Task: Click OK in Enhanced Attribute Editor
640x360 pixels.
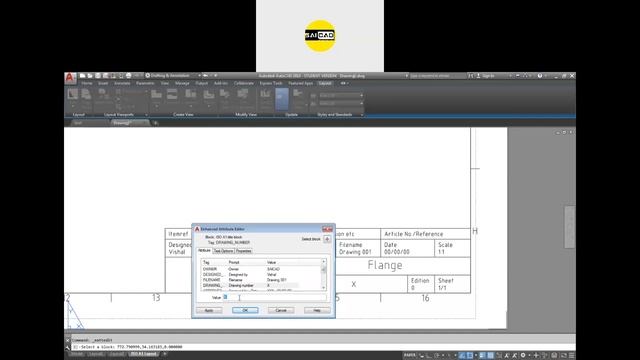Action: coord(245,311)
